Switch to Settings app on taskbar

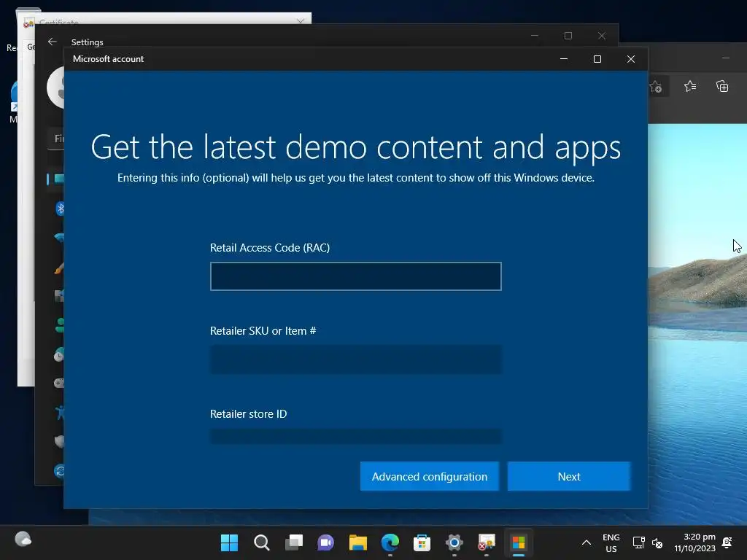[454, 542]
